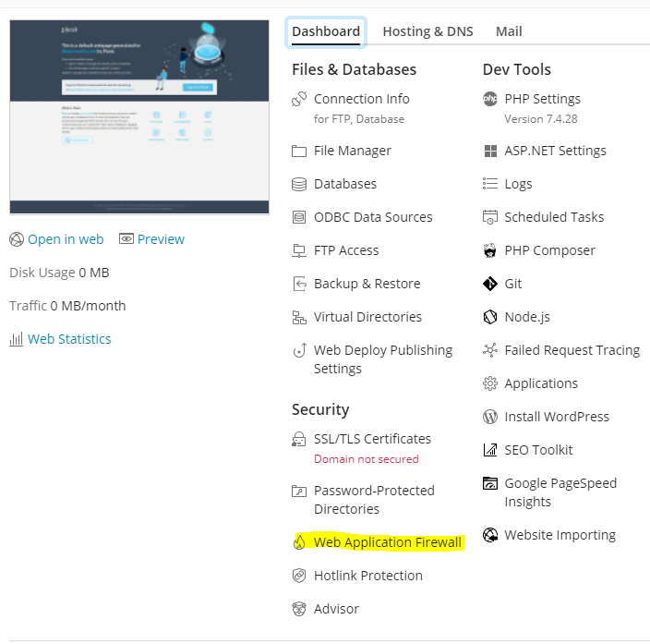
Task: Open the Web Statistics link
Action: tap(69, 339)
